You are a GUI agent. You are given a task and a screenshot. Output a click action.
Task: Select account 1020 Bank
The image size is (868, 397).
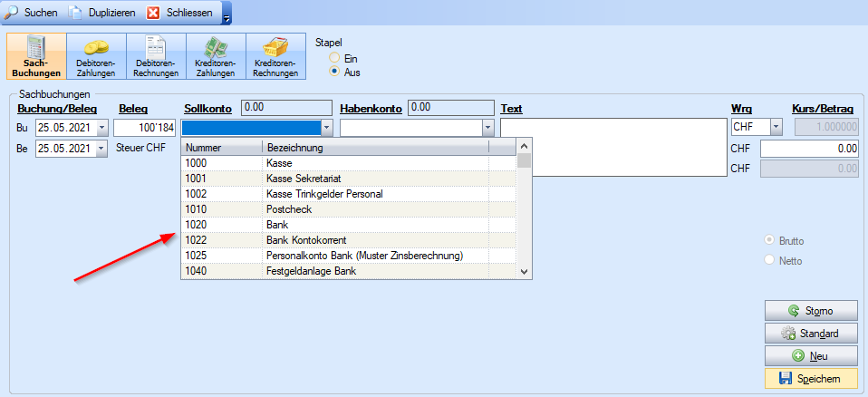pyautogui.click(x=349, y=225)
